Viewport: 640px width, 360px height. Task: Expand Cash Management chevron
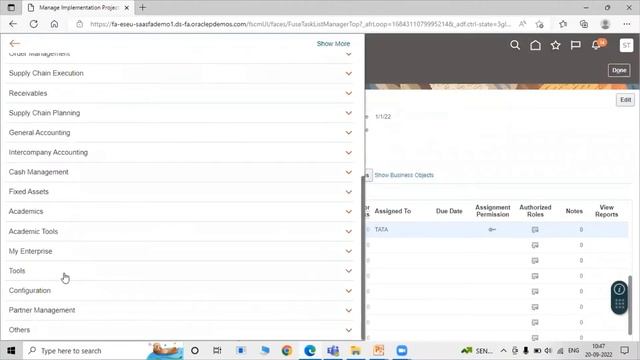click(x=349, y=172)
